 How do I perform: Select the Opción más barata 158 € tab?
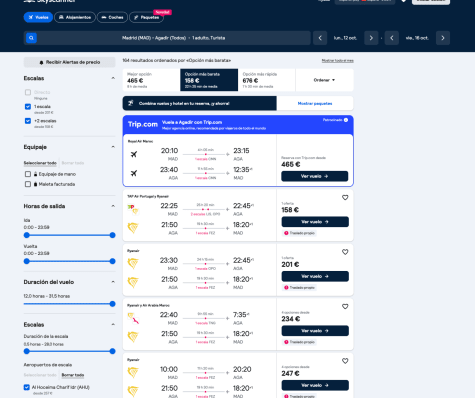click(209, 80)
